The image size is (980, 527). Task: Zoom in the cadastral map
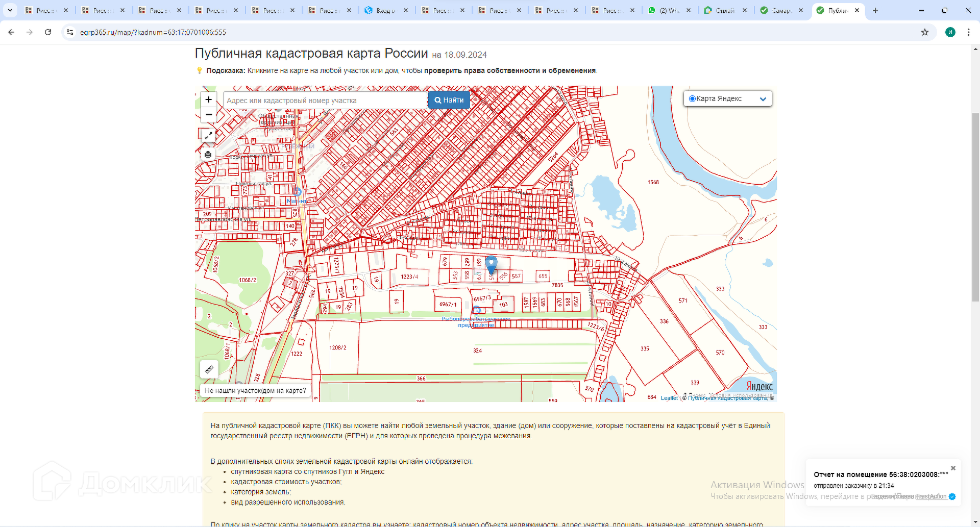click(208, 99)
